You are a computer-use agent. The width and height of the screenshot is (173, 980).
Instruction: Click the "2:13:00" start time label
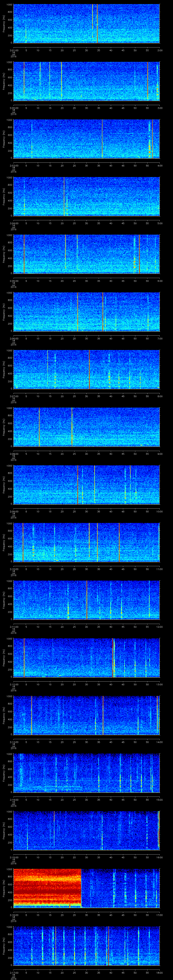(x=14, y=742)
